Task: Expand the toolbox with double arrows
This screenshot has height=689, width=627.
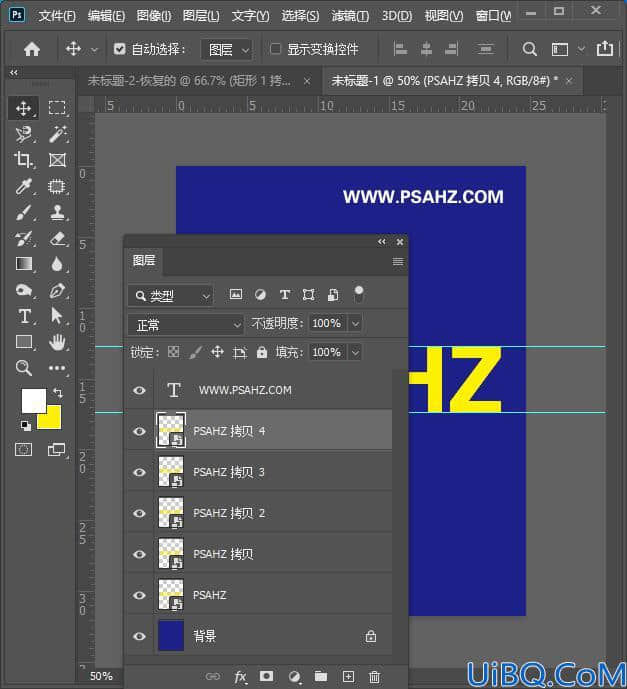Action: click(x=14, y=73)
